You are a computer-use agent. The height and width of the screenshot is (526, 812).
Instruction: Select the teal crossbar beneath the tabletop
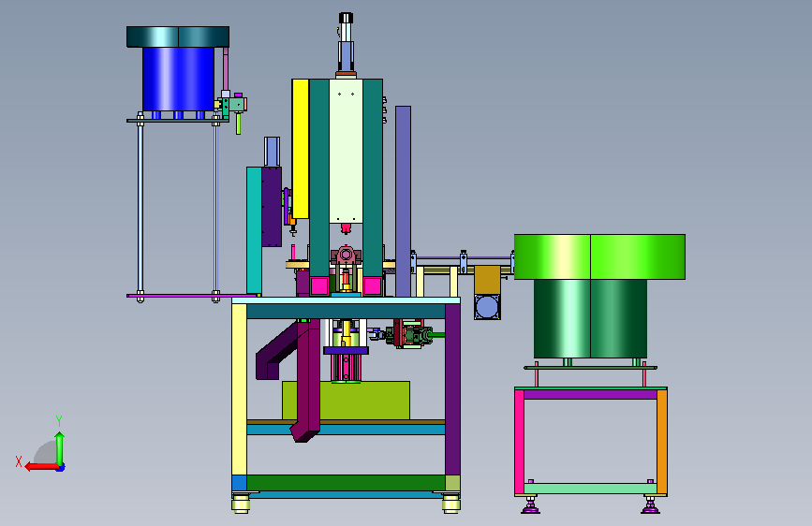(346, 311)
